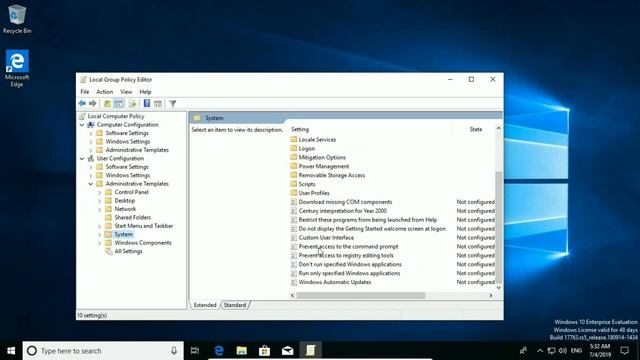Select Local Computer Policy root node

click(x=116, y=116)
